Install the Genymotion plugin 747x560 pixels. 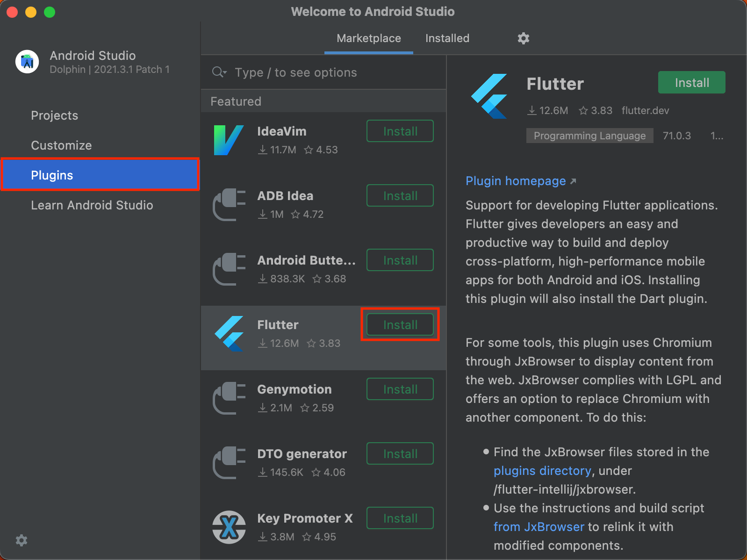pyautogui.click(x=400, y=389)
